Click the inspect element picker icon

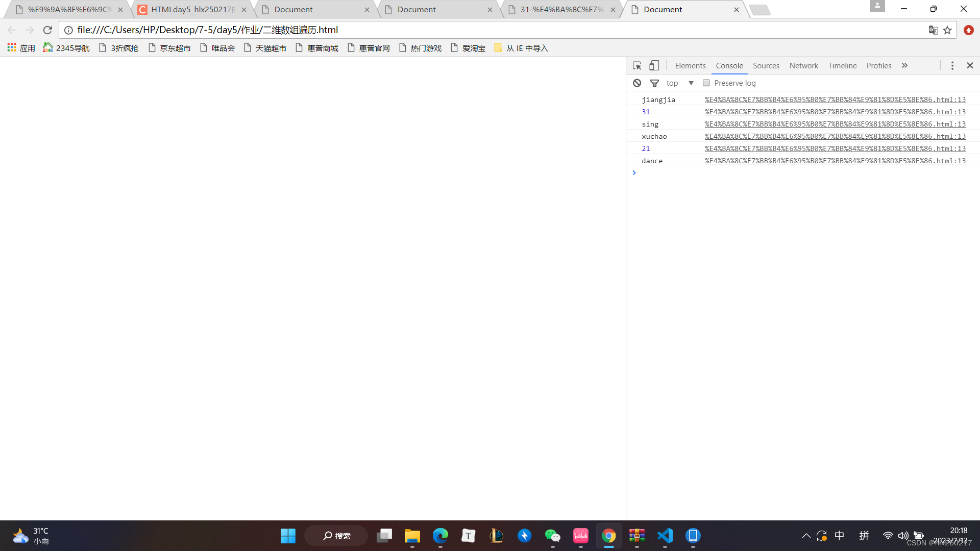pos(637,66)
